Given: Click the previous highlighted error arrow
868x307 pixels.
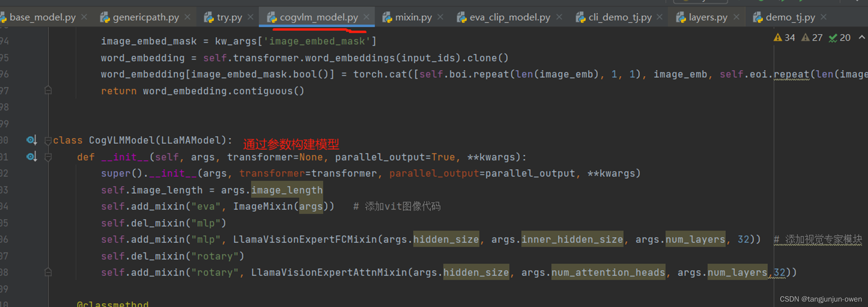Looking at the screenshot, I should tap(861, 37).
